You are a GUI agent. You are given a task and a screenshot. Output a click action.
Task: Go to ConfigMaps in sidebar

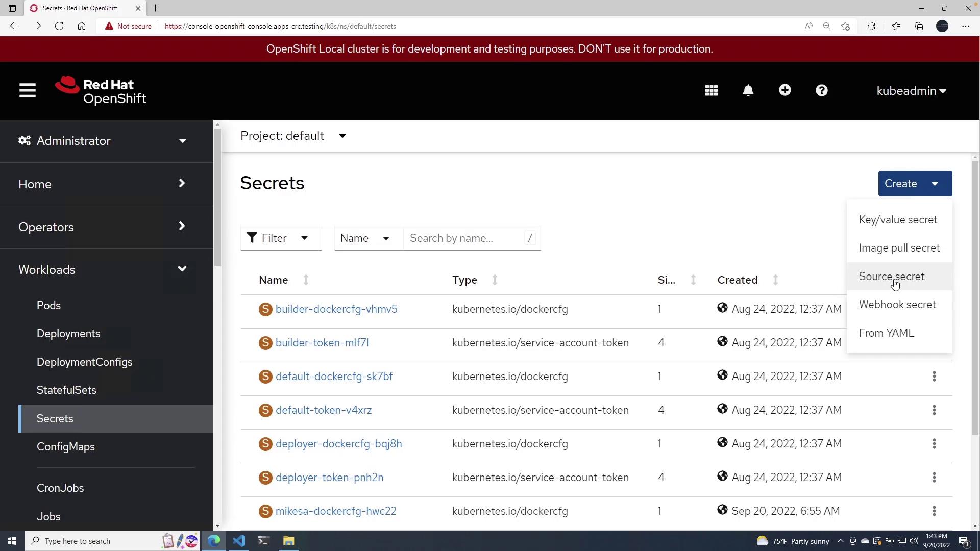click(66, 447)
